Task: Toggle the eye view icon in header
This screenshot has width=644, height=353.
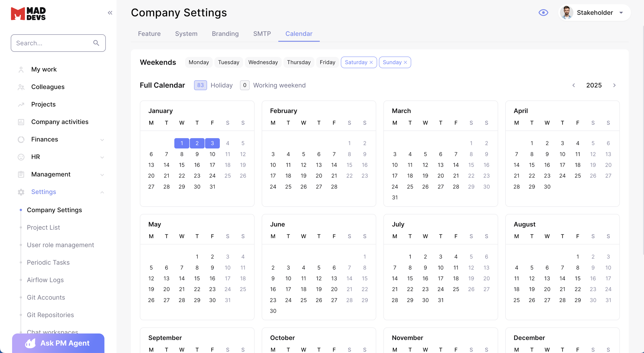Action: [543, 13]
